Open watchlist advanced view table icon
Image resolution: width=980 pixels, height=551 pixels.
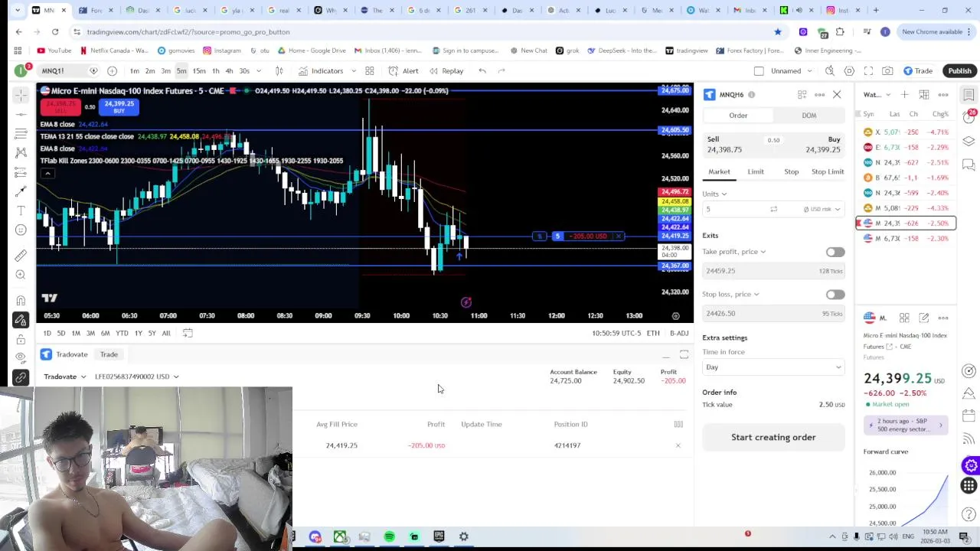924,95
